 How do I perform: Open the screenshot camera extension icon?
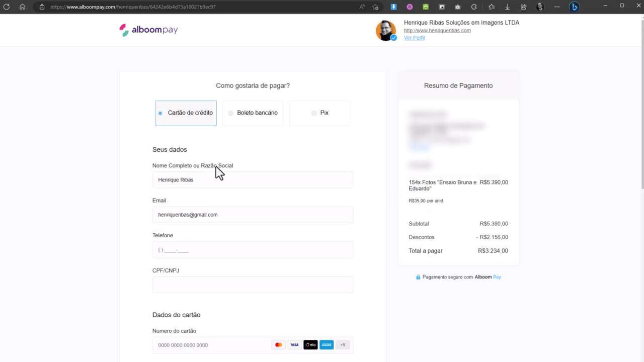(x=457, y=7)
